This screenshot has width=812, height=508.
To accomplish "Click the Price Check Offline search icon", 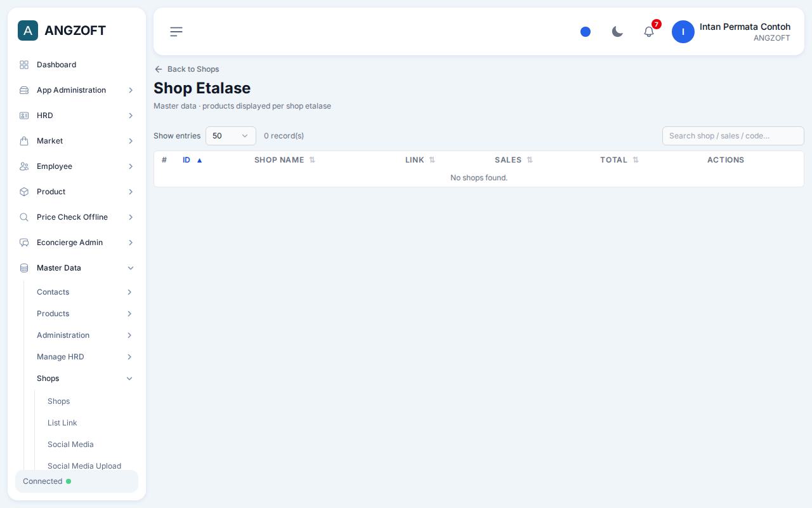I will 24,217.
